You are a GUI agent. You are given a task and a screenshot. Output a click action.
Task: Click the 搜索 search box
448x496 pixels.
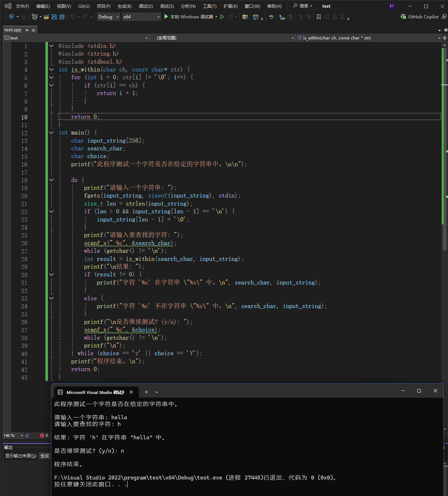(303, 6)
